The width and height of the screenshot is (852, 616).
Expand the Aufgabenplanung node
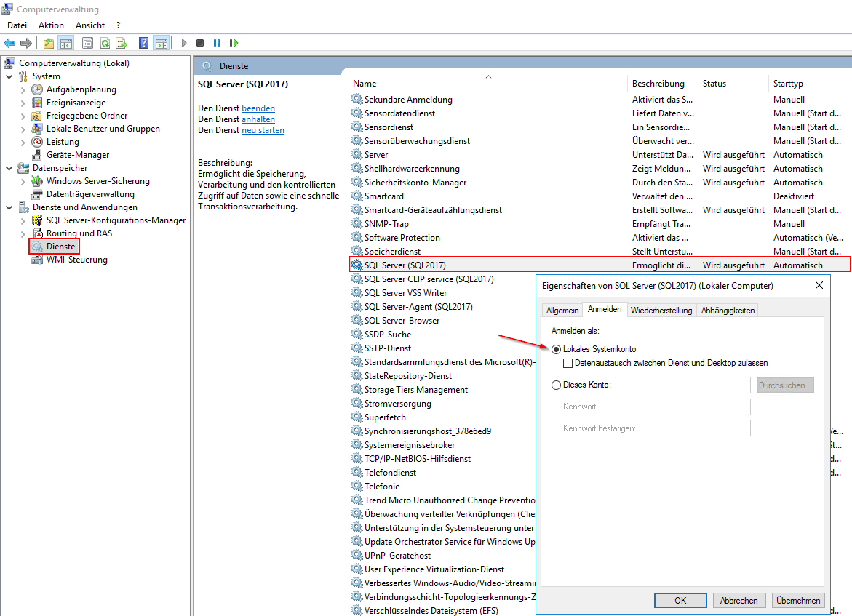pos(23,89)
